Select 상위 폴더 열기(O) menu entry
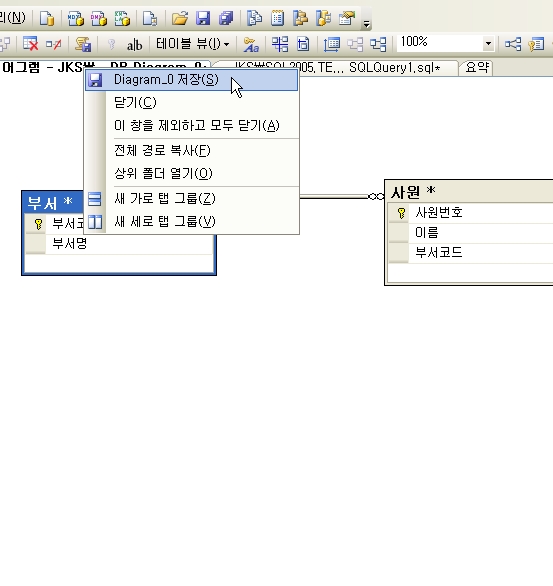The image size is (553, 586). (x=191, y=173)
